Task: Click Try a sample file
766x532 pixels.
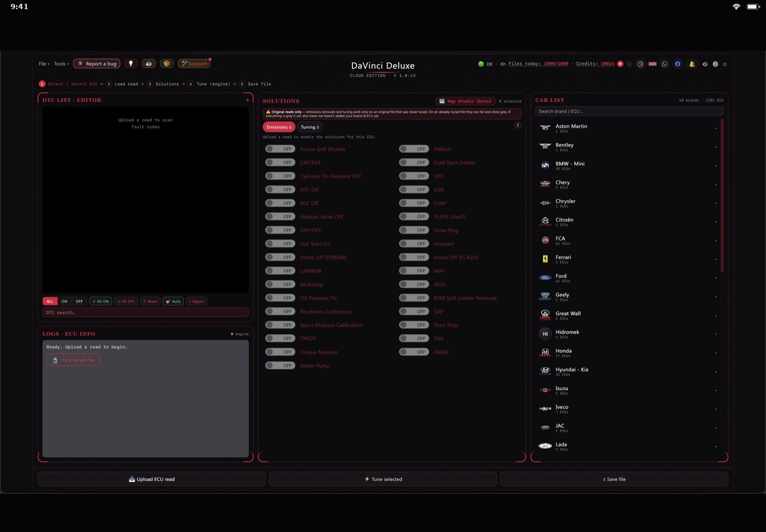Action: pos(73,360)
